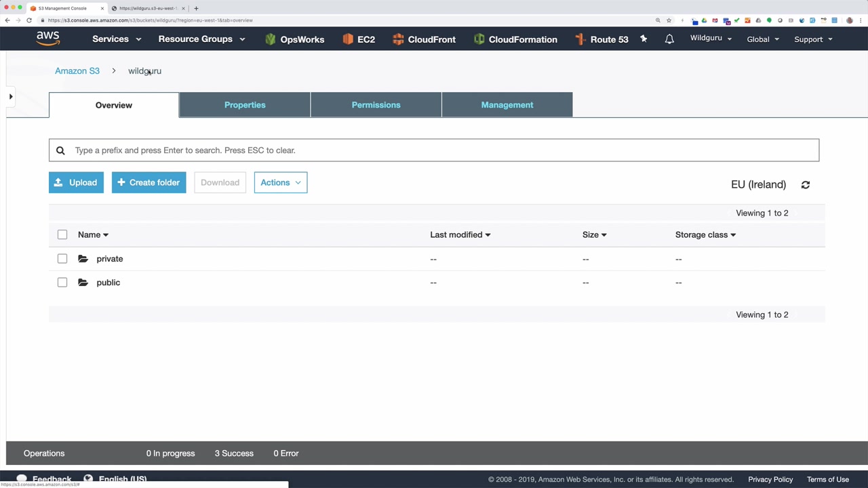
Task: Open the Actions dropdown
Action: (x=281, y=182)
